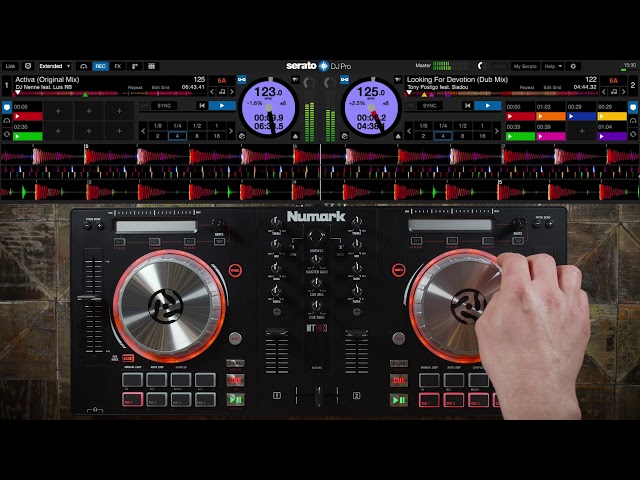Open My Serato
The height and width of the screenshot is (480, 640).
point(525,66)
